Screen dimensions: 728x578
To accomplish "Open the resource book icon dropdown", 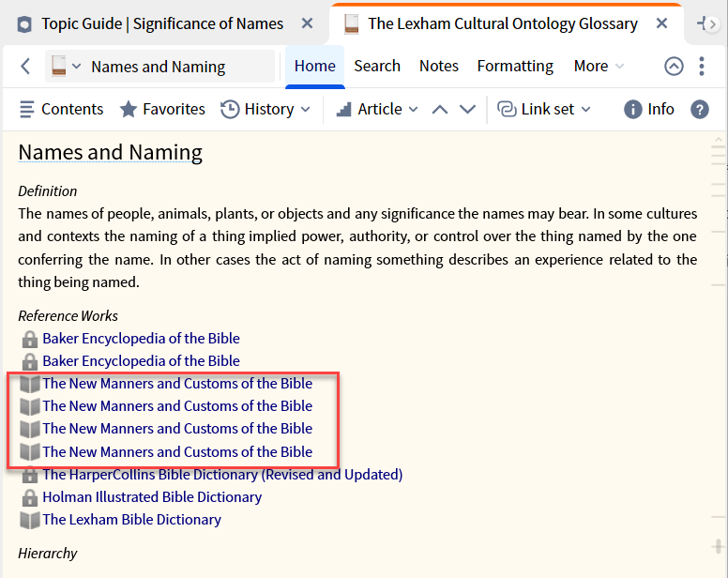I will [x=66, y=66].
